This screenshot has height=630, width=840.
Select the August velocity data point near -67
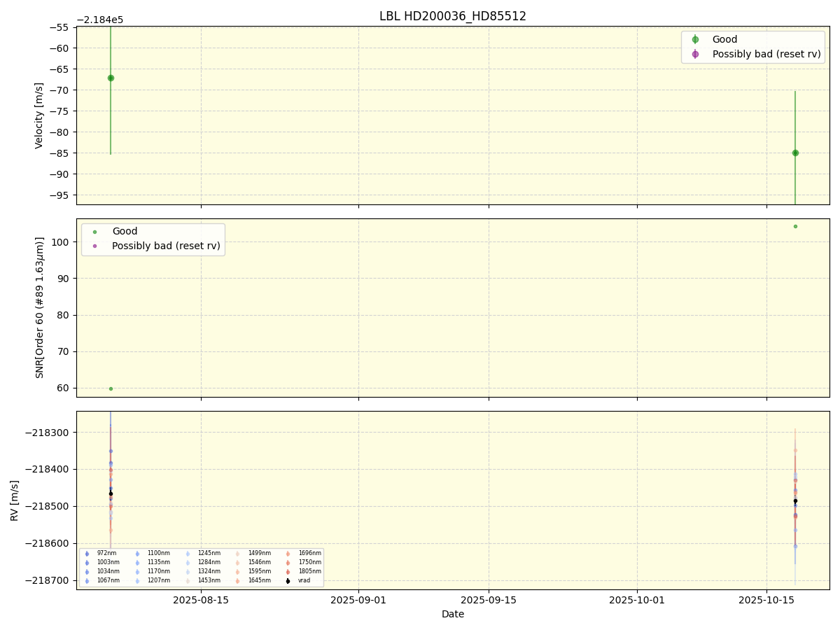click(111, 78)
